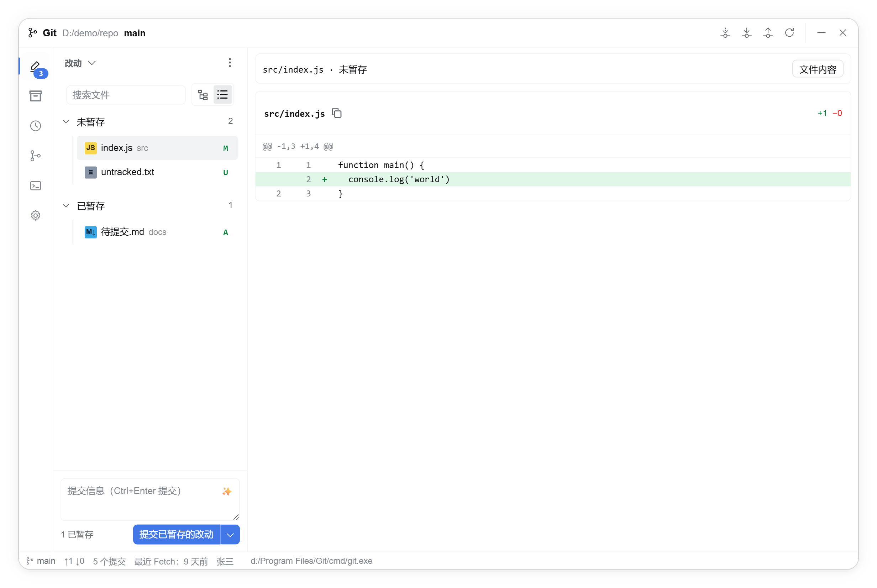
Task: Open the Terminal sidebar icon
Action: click(x=36, y=186)
